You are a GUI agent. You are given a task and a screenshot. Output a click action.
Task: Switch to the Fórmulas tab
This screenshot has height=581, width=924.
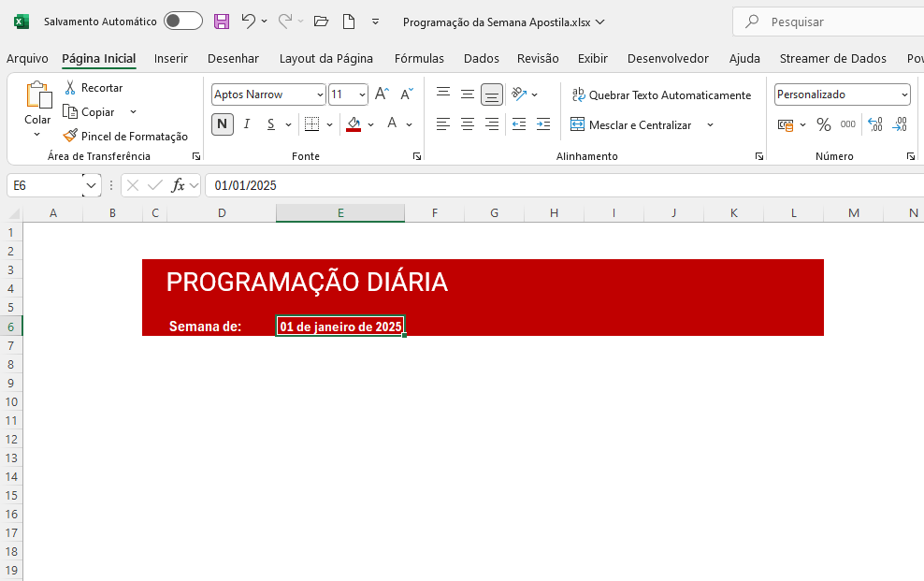[x=419, y=58]
